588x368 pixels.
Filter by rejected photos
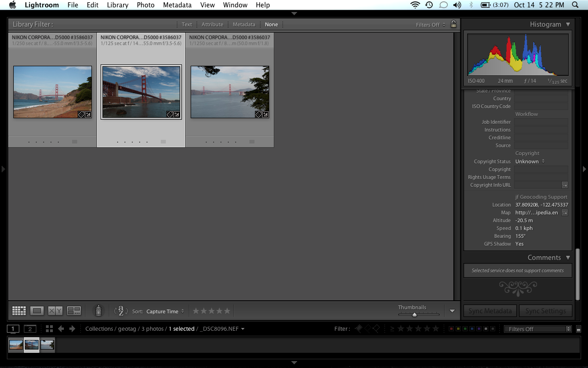click(x=376, y=328)
